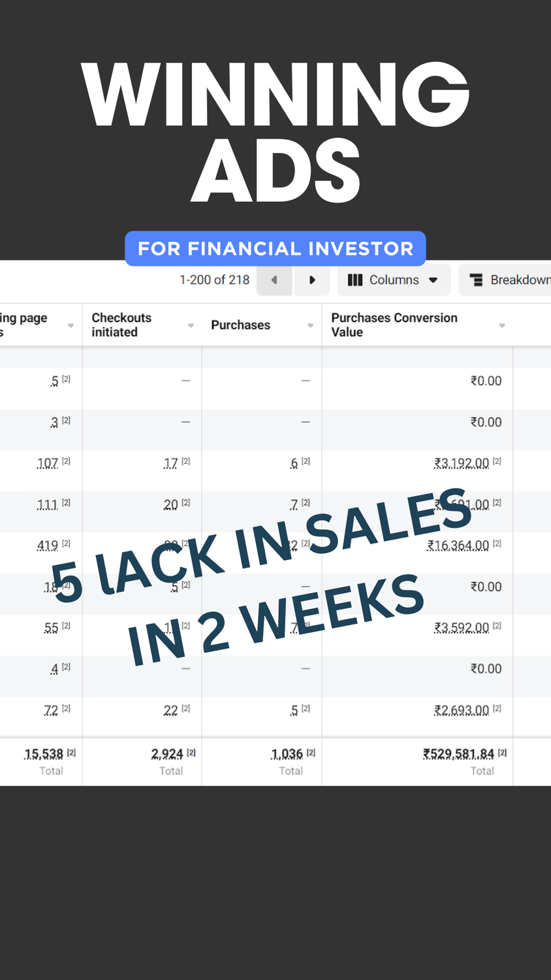Go to previous page arrow
The image size is (551, 980).
pyautogui.click(x=274, y=280)
